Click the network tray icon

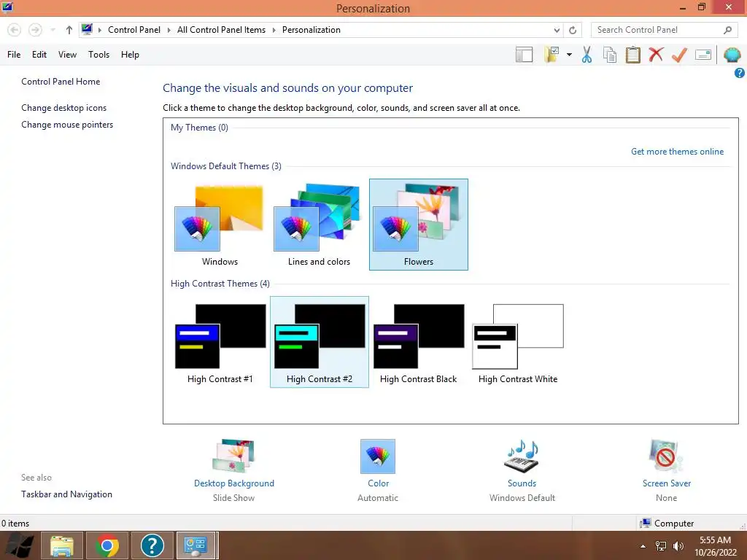[x=661, y=546]
